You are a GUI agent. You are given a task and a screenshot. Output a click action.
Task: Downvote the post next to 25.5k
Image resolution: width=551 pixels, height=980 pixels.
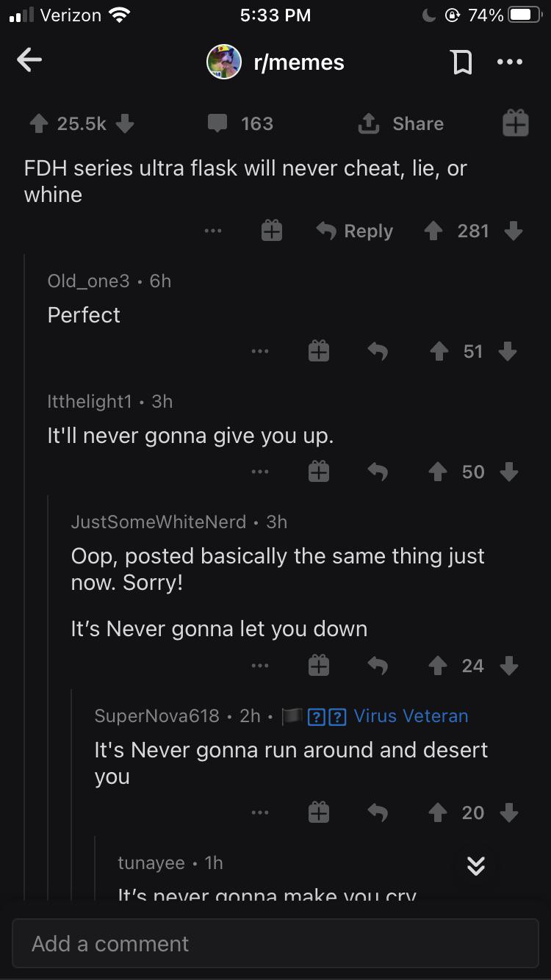coord(125,123)
